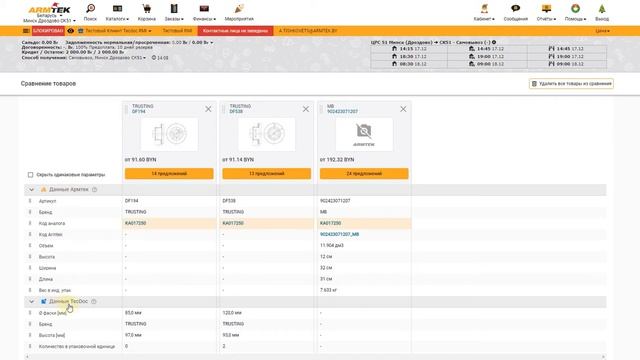Image resolution: width=640 pixels, height=360 pixels.
Task: Grab the Объем row drag handle
Action: pos(30,246)
